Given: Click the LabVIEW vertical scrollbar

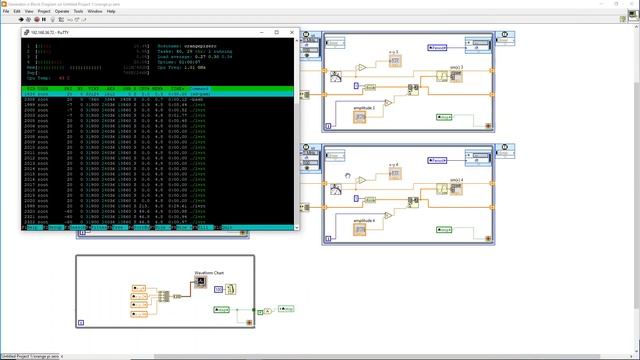Looking at the screenshot, I should pyautogui.click(x=637, y=195).
